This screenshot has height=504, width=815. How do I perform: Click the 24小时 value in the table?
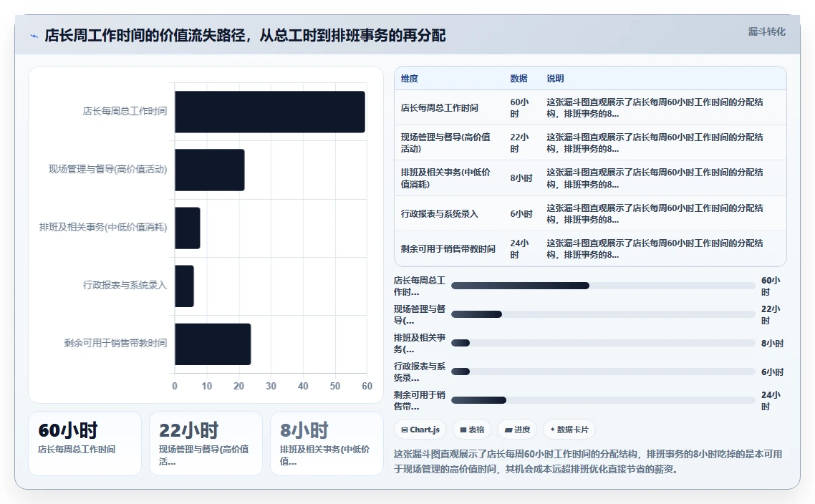pyautogui.click(x=520, y=249)
